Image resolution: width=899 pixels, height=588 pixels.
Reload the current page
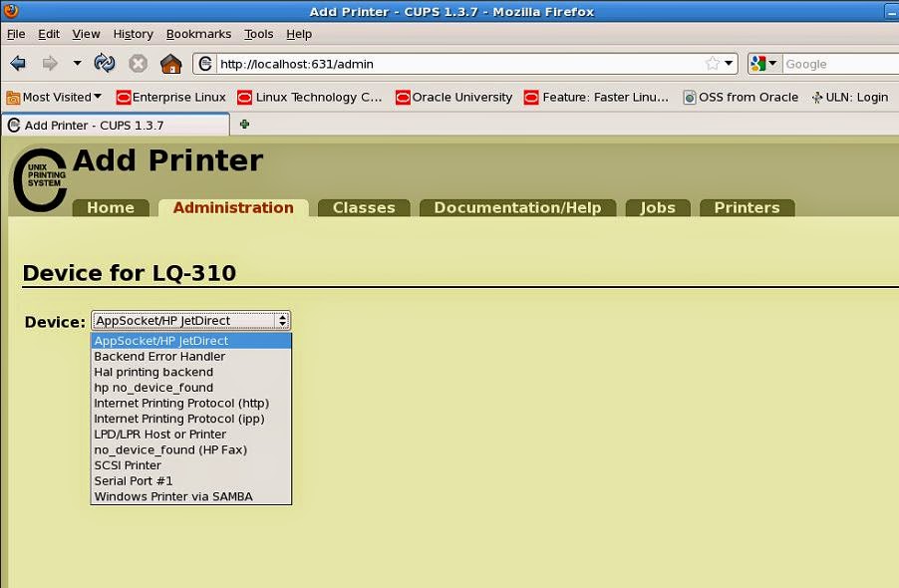coord(103,63)
